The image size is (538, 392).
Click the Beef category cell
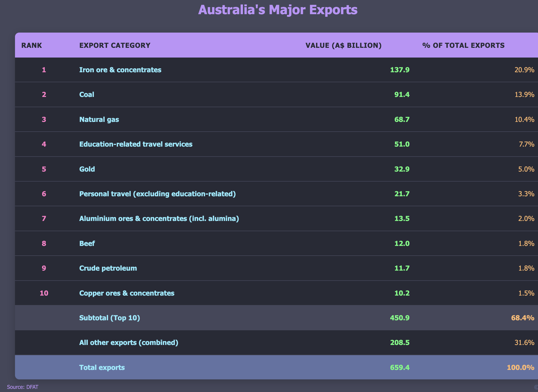(87, 244)
